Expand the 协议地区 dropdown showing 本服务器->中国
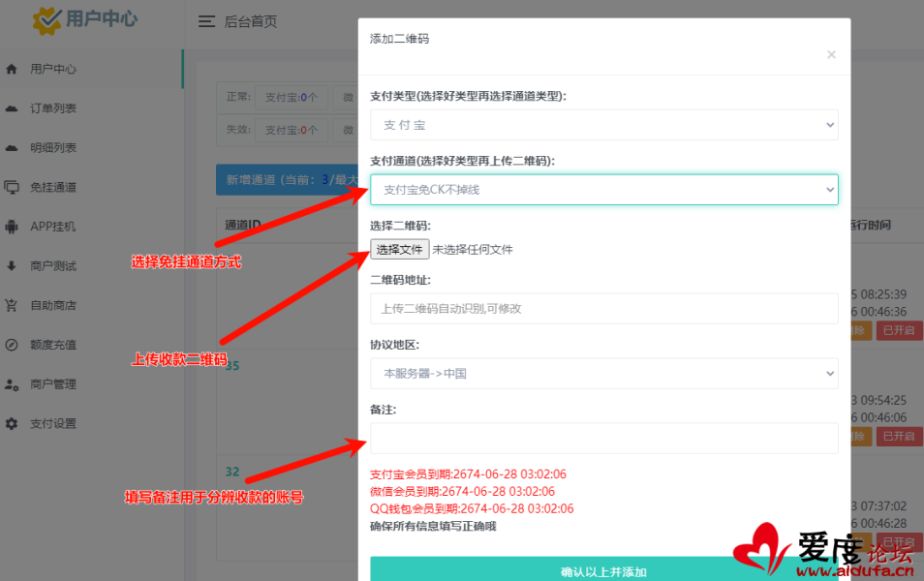The image size is (924, 581). pyautogui.click(x=604, y=374)
